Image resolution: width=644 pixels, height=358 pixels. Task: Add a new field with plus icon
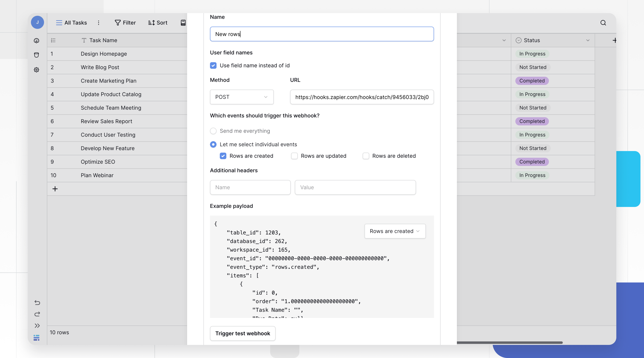(x=614, y=40)
